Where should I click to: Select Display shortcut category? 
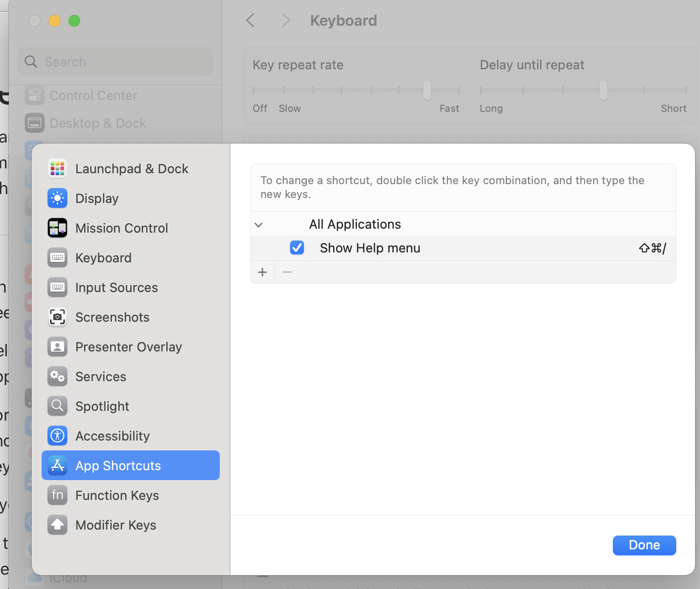click(131, 198)
